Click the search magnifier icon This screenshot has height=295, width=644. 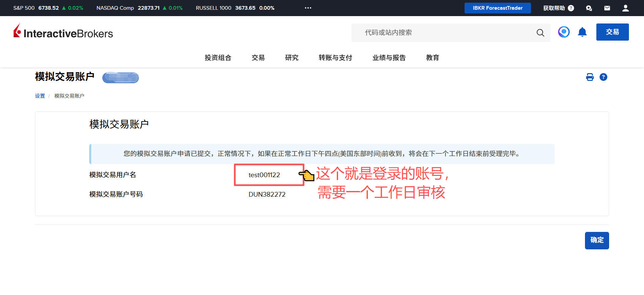(x=540, y=33)
